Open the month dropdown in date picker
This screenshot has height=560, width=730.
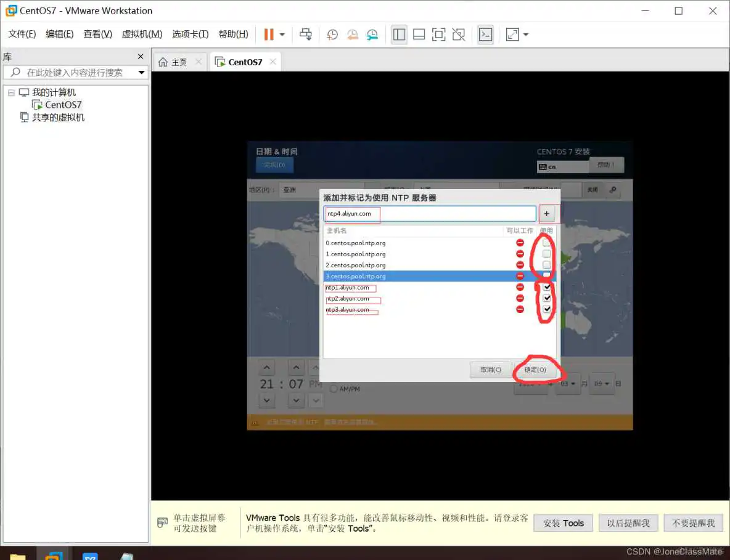[x=568, y=383]
